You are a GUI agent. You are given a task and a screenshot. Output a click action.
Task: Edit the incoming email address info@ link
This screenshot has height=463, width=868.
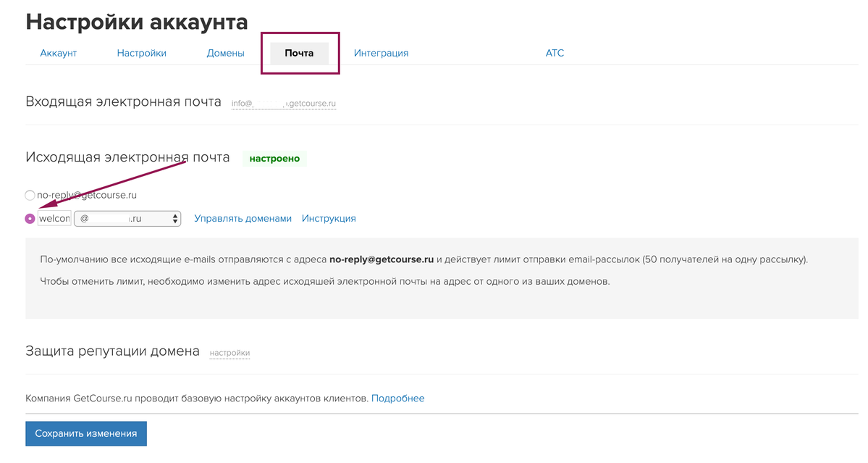[x=284, y=104]
